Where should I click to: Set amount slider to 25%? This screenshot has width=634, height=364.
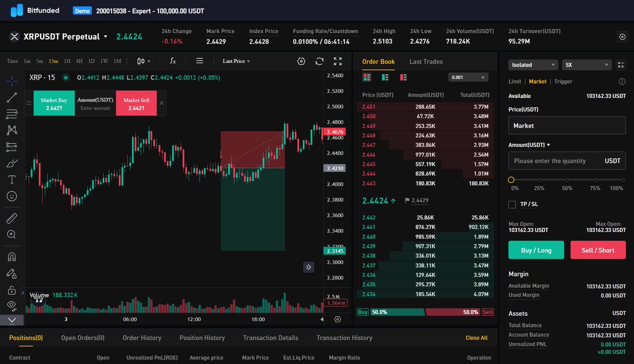[539, 180]
